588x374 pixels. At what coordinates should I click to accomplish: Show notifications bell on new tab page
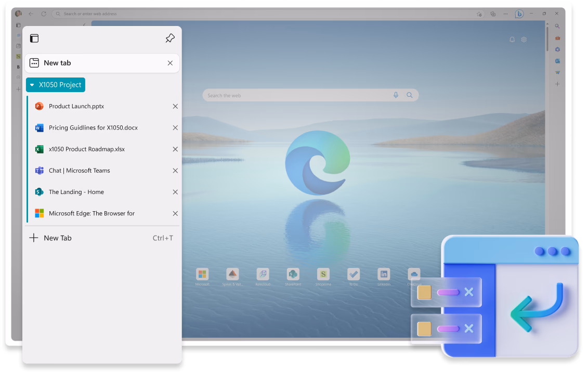coord(512,40)
